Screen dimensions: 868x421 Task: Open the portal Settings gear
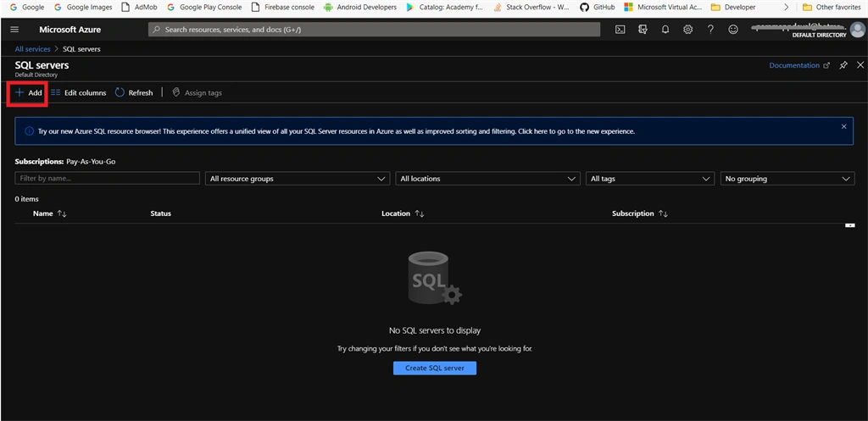point(688,30)
